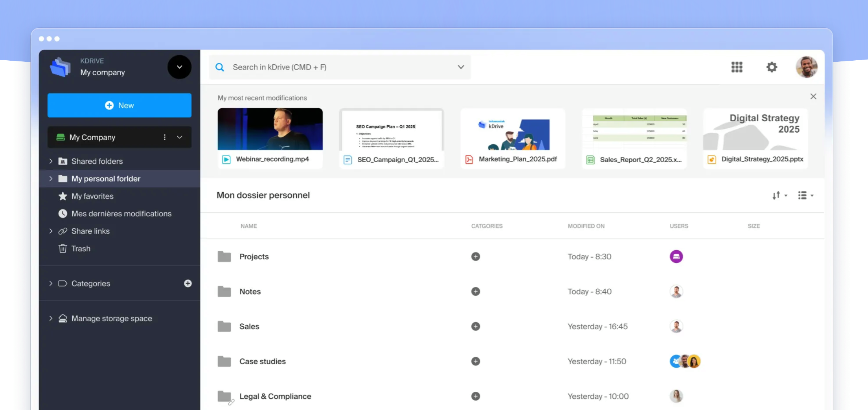868x410 pixels.
Task: Add a category to the Case studies folder
Action: (475, 361)
